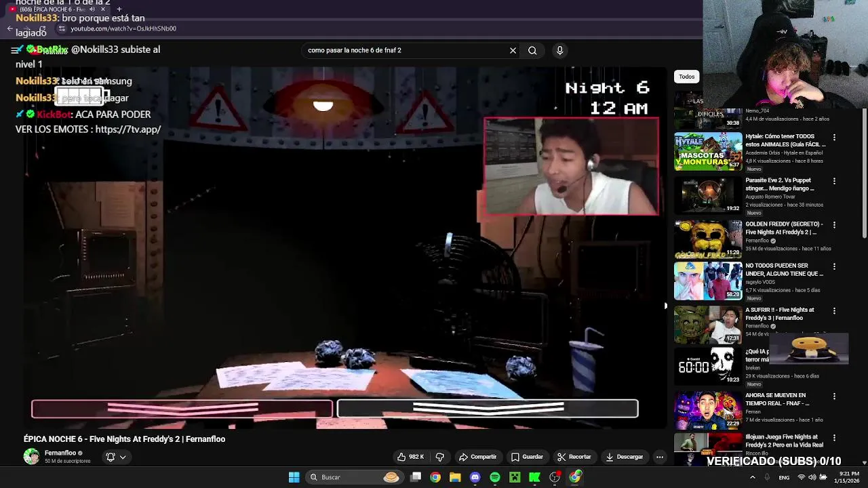868x488 pixels.
Task: Open options menu for Illojuan video
Action: pos(834,438)
